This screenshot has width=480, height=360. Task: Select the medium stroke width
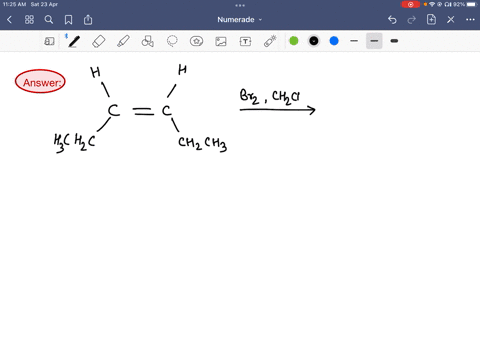[x=374, y=41]
